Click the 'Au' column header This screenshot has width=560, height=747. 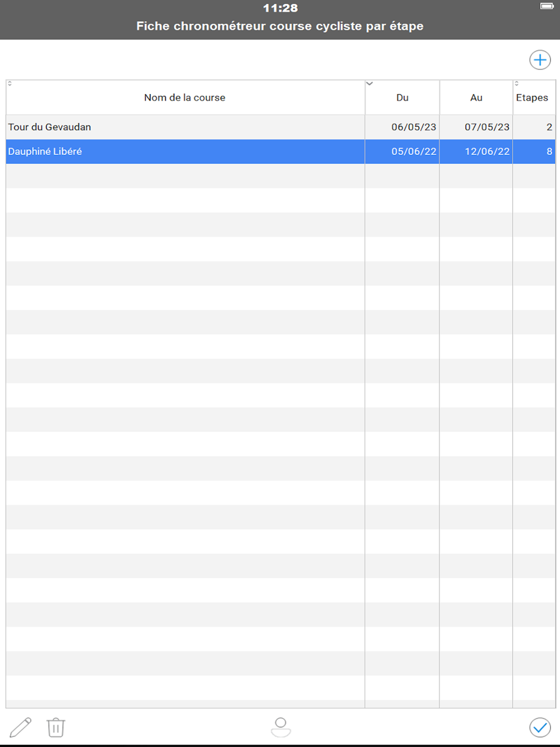(476, 97)
